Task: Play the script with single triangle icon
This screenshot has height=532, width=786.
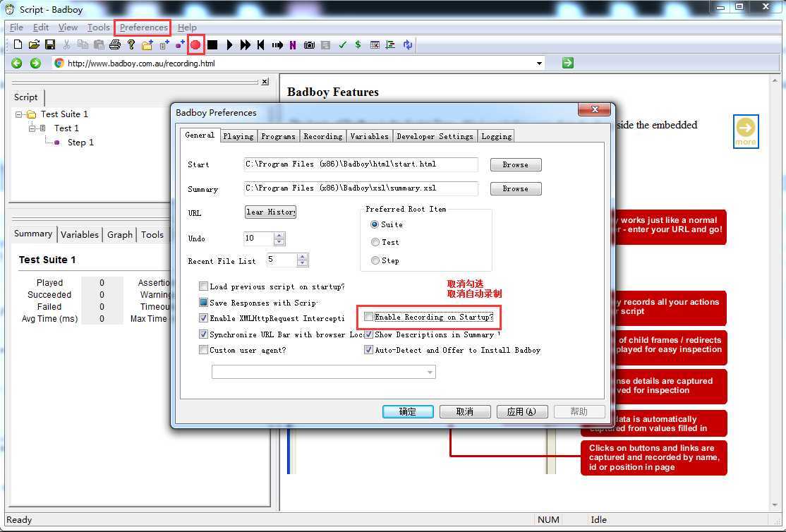Action: pyautogui.click(x=229, y=44)
